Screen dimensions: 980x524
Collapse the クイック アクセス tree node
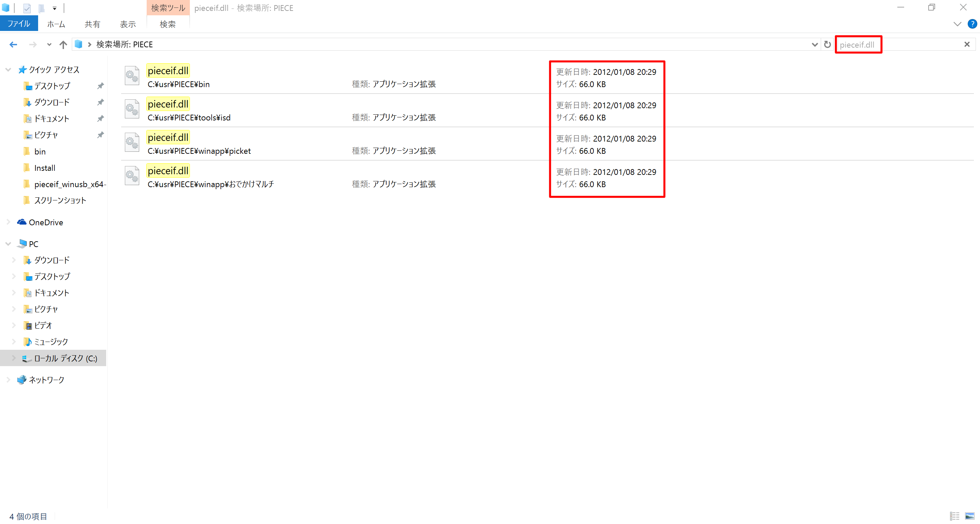pos(8,70)
